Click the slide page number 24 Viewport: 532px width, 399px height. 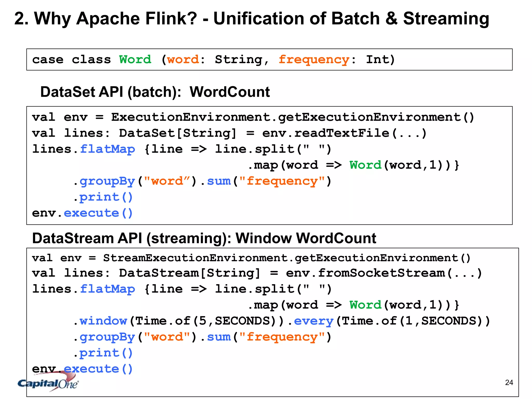click(x=509, y=382)
